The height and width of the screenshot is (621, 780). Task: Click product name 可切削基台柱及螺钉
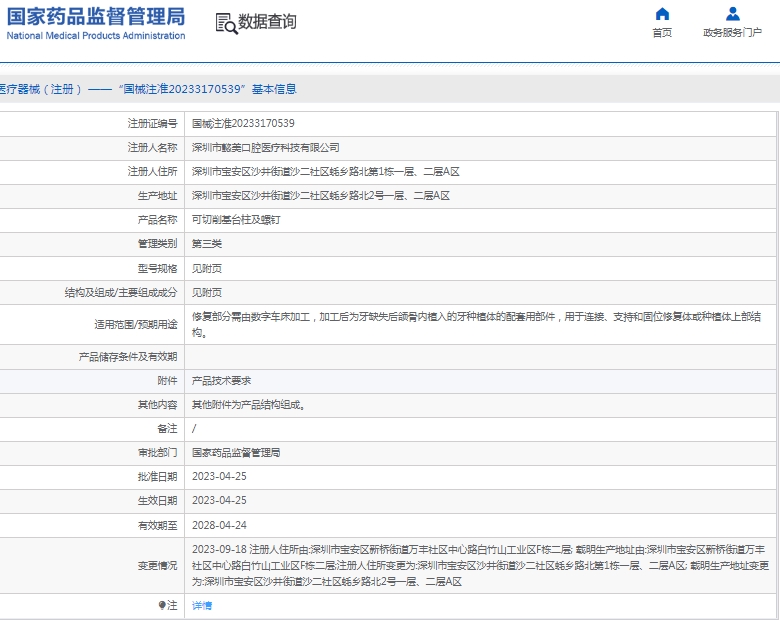236,220
